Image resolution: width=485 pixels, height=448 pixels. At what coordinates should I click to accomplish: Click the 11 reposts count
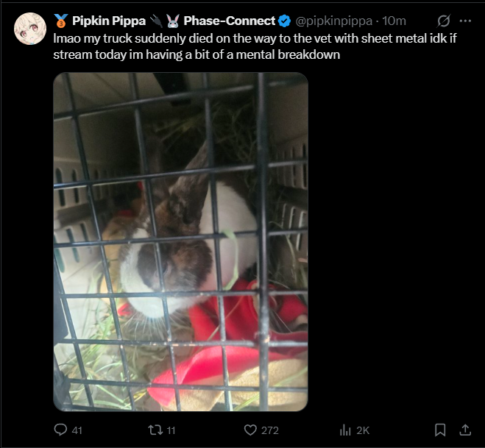click(171, 430)
